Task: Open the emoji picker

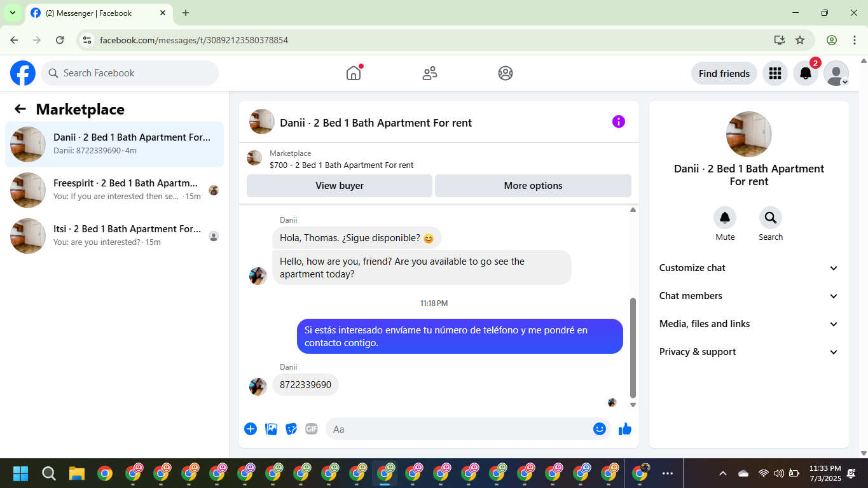Action: tap(599, 429)
